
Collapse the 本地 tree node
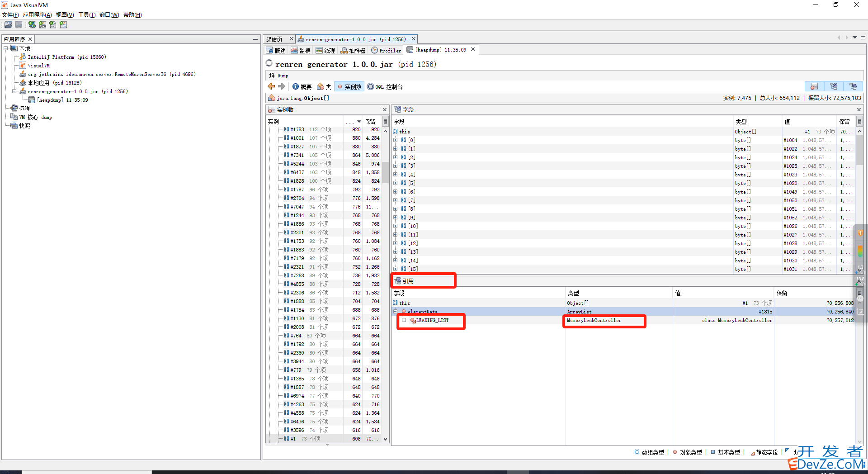6,48
